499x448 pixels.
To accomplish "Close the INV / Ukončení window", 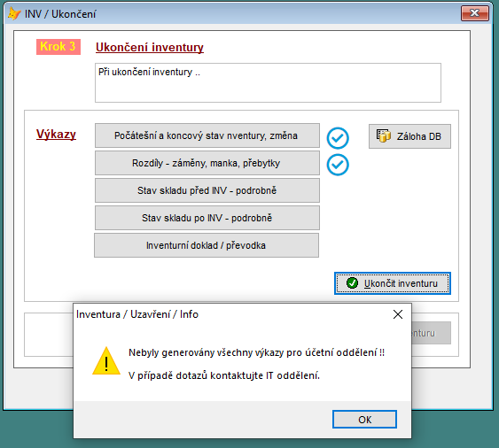I will point(475,13).
